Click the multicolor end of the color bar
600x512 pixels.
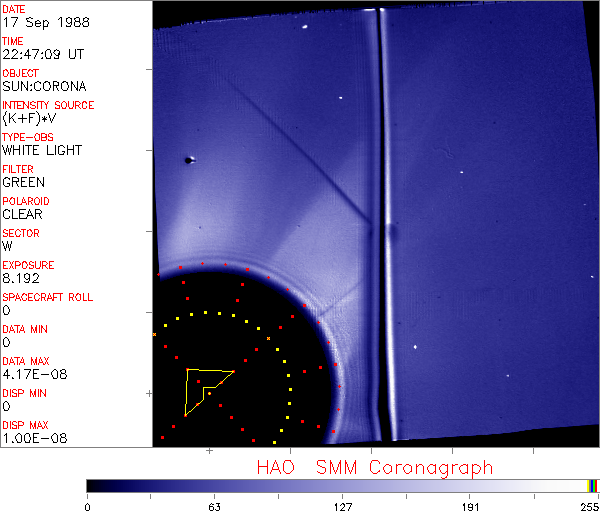tap(594, 485)
